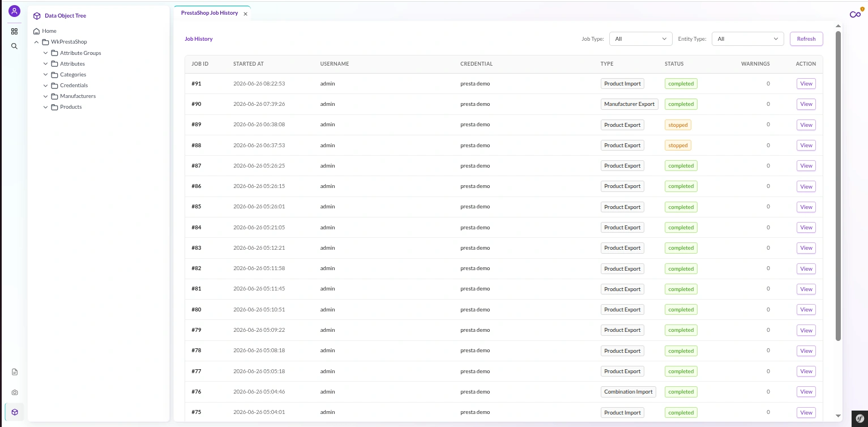Screen dimensions: 868x427
Task: Click the completed status of job #91
Action: pos(681,84)
